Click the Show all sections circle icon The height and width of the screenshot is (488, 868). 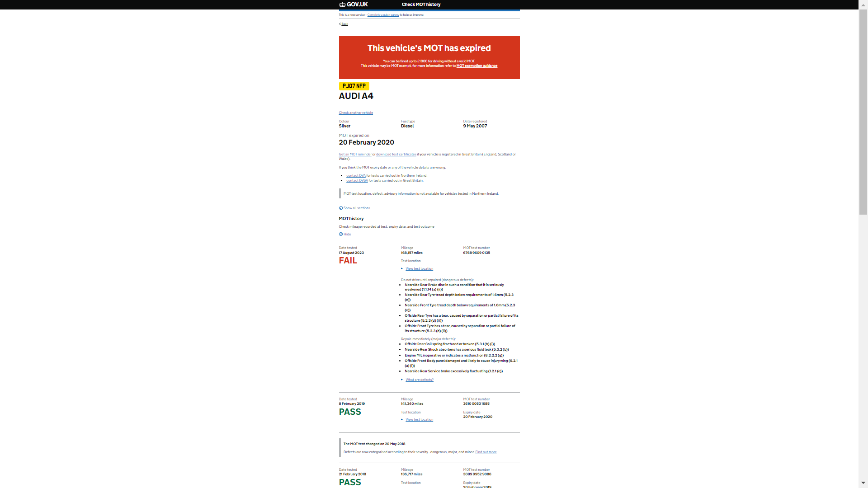pos(341,208)
